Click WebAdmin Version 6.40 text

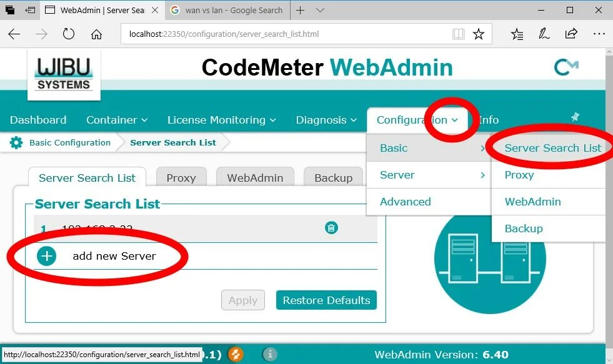(441, 355)
